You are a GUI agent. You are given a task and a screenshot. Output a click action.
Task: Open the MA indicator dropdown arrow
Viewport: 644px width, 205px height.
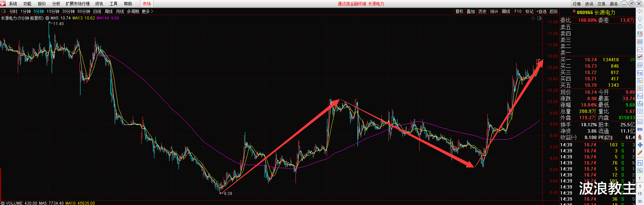[x=47, y=18]
